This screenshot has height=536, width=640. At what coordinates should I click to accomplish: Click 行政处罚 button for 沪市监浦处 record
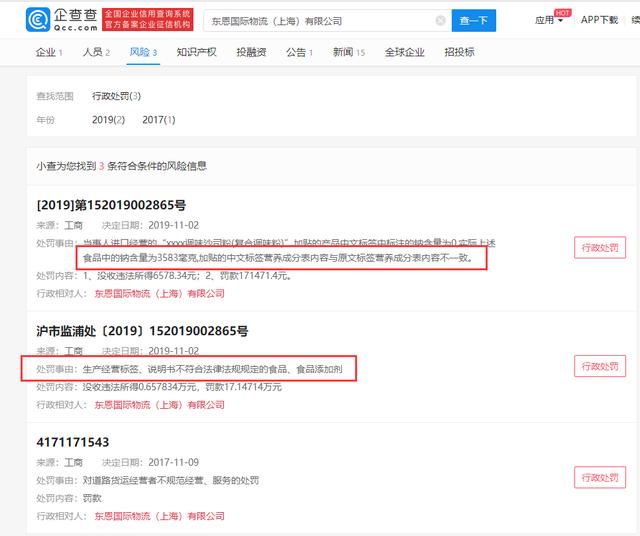[600, 366]
